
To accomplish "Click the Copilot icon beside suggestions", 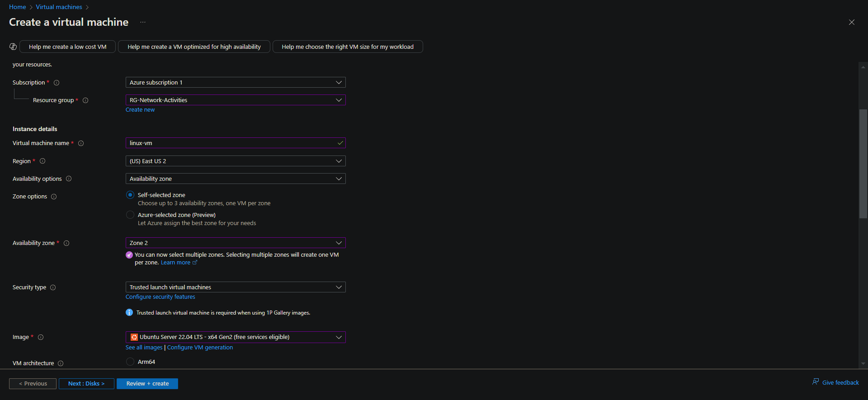I will (x=13, y=47).
